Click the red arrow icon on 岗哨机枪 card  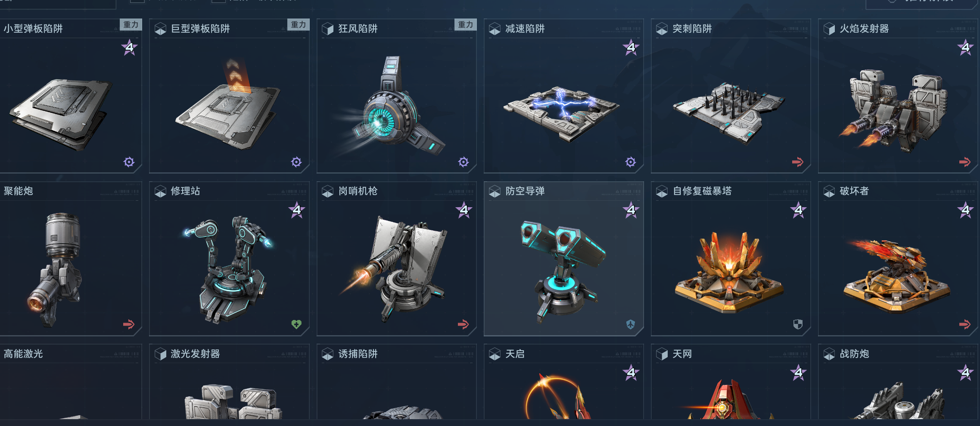click(x=464, y=324)
